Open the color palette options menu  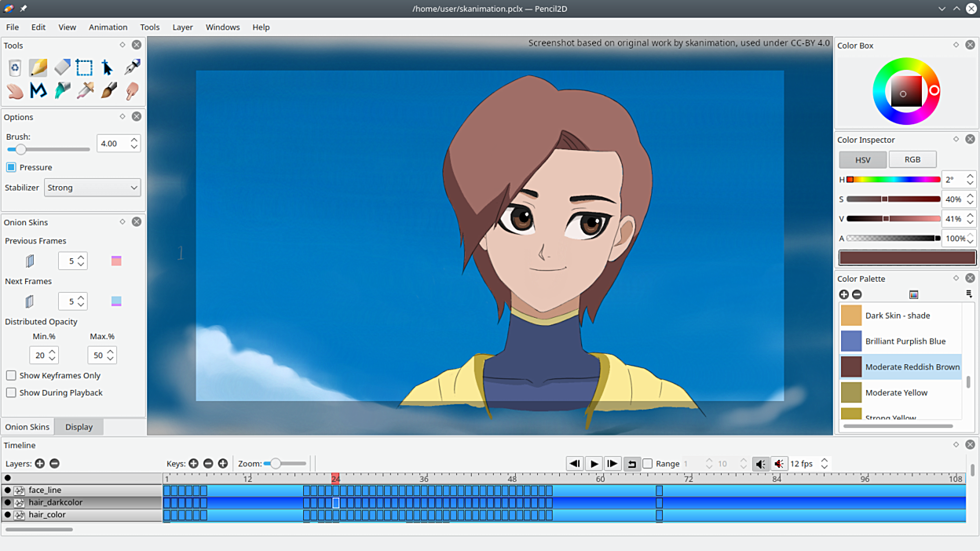[969, 294]
